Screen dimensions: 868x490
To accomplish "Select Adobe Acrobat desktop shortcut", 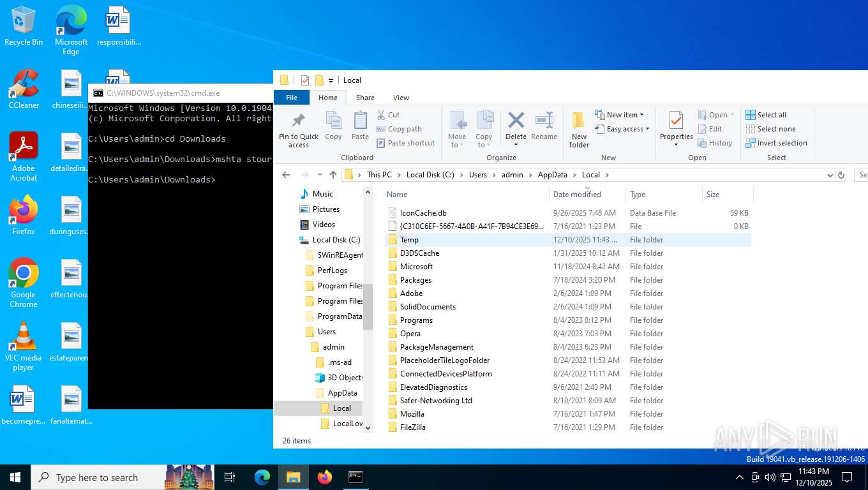I will click(x=24, y=157).
